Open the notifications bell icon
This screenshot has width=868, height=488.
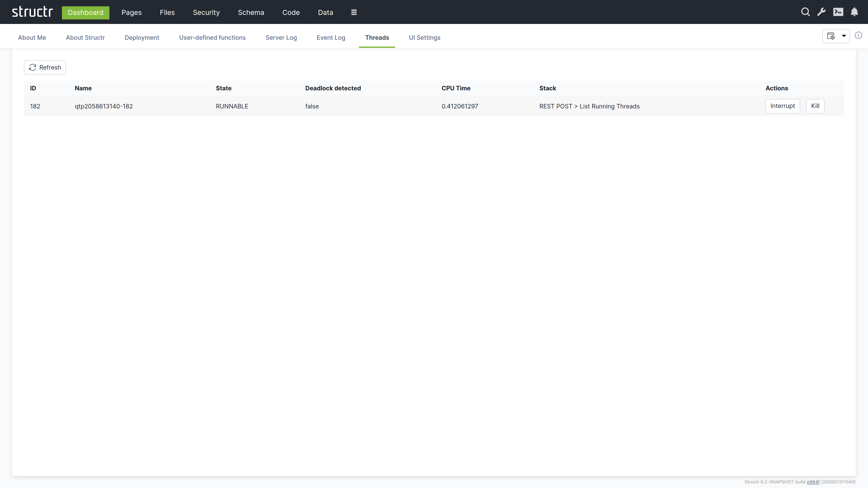pyautogui.click(x=854, y=12)
